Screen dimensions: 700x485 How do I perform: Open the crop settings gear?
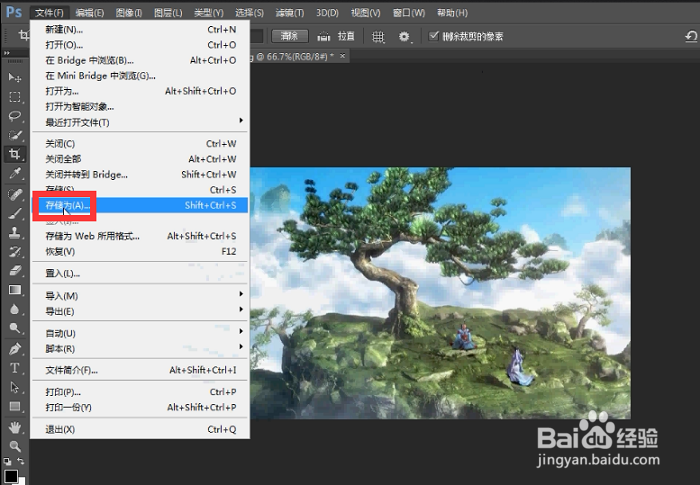tap(404, 37)
